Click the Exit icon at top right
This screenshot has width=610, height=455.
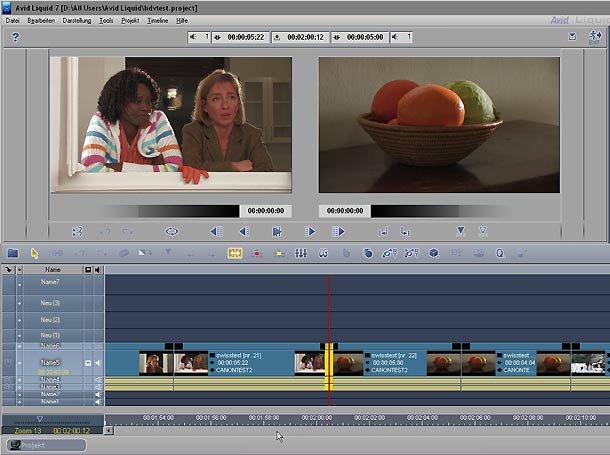click(x=597, y=37)
